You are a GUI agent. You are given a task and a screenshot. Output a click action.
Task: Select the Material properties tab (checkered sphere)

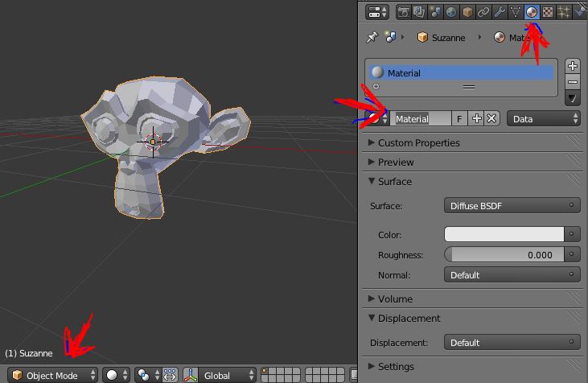(532, 12)
